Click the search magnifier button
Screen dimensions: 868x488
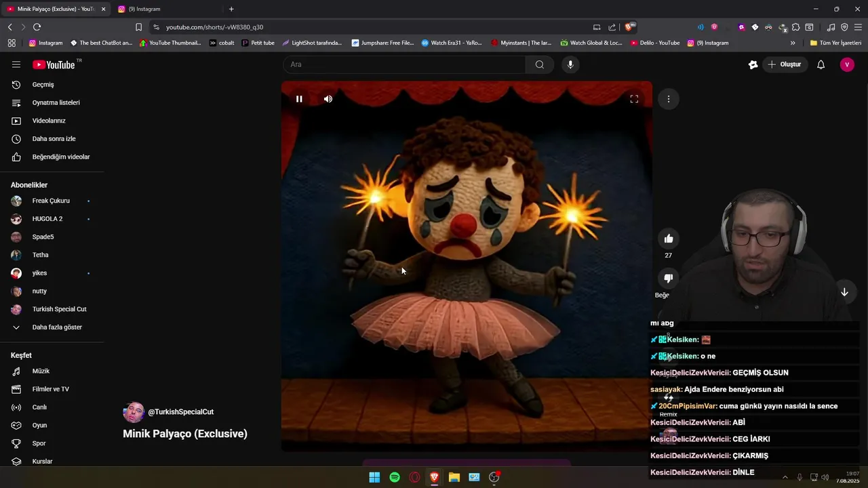[540, 64]
